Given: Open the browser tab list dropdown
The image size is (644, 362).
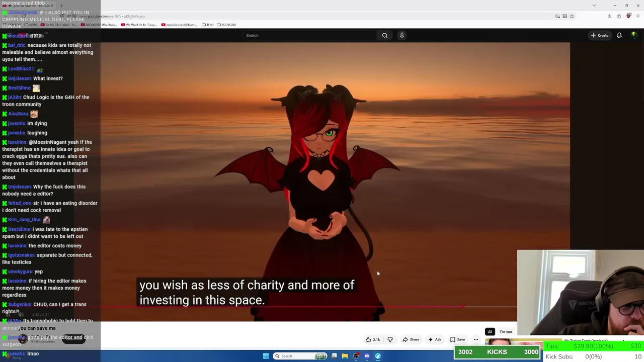Looking at the screenshot, I should click(594, 6).
